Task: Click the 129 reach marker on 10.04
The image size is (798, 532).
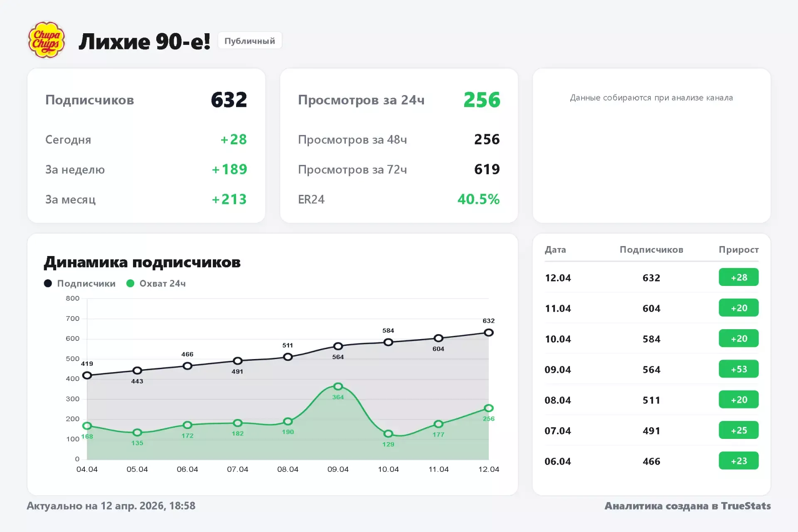Action: tap(388, 433)
